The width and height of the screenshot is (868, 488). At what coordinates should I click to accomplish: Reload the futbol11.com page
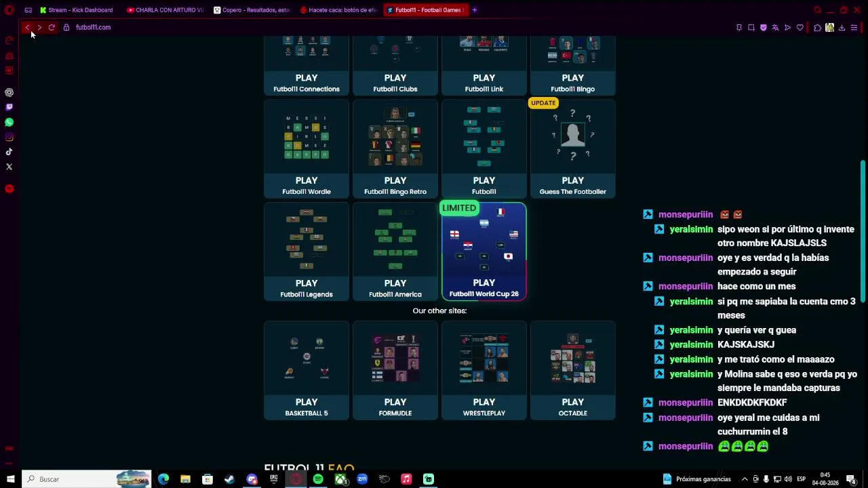(52, 28)
